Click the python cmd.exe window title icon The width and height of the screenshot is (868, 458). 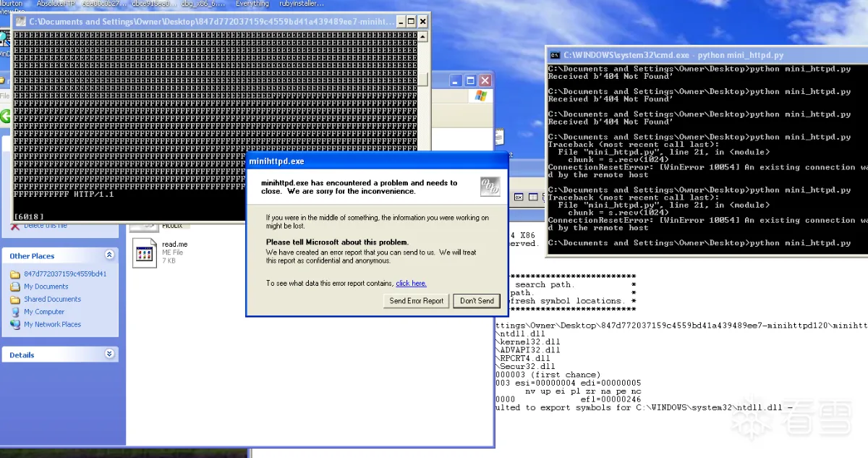pyautogui.click(x=555, y=55)
